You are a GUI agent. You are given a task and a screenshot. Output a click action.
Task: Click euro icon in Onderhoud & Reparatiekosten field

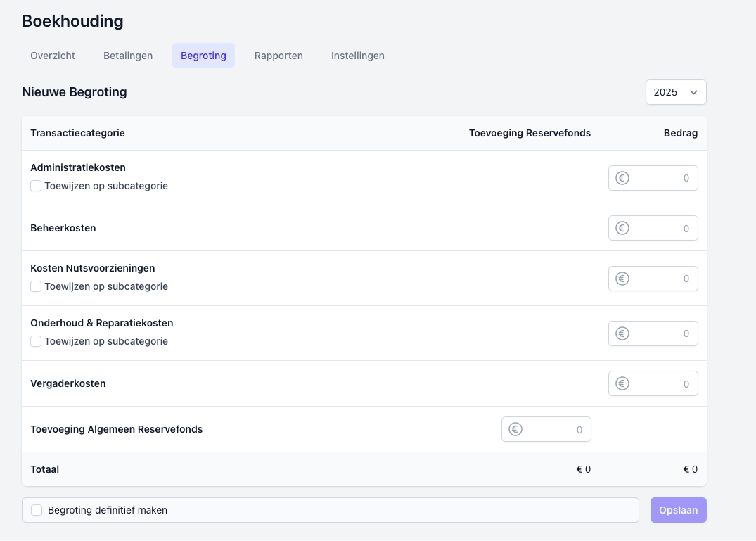pos(622,333)
